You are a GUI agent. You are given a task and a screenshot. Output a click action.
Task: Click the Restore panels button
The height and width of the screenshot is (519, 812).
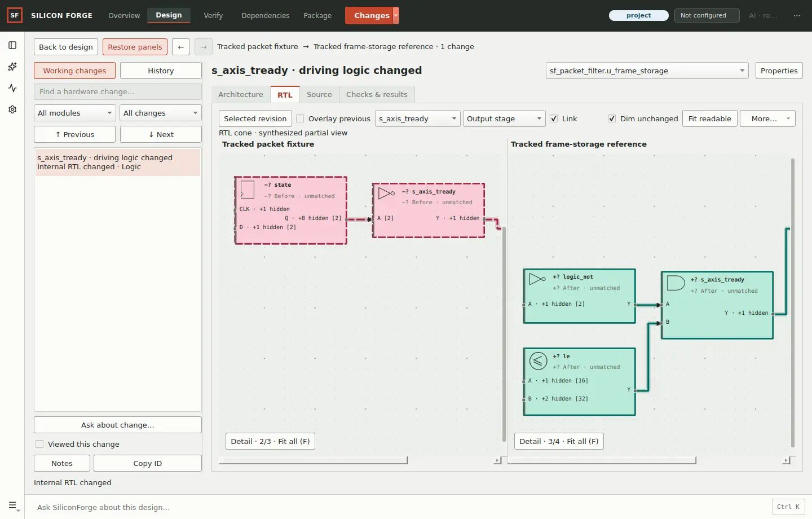[135, 47]
